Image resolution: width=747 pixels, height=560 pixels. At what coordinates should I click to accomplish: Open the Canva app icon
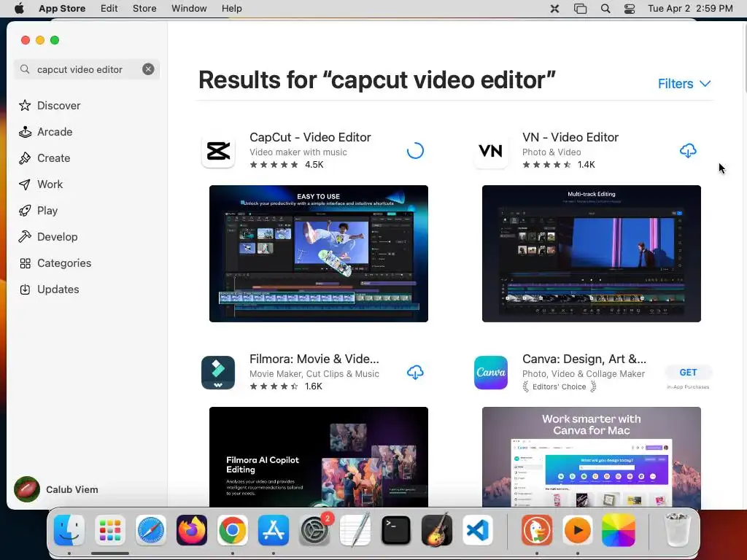click(x=491, y=373)
